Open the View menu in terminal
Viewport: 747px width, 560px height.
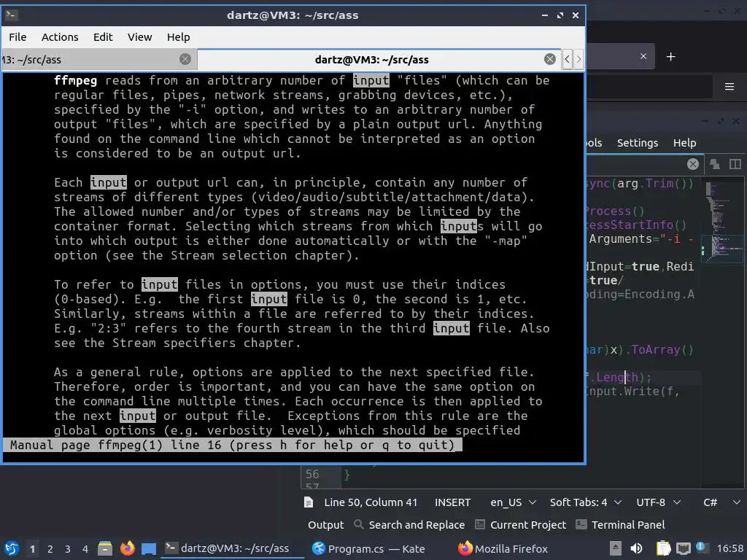tap(139, 37)
